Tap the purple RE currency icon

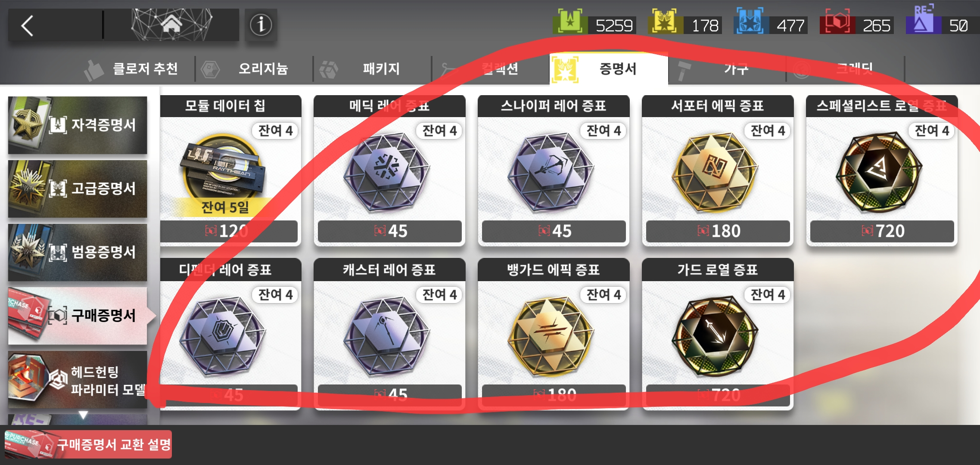pos(922,20)
